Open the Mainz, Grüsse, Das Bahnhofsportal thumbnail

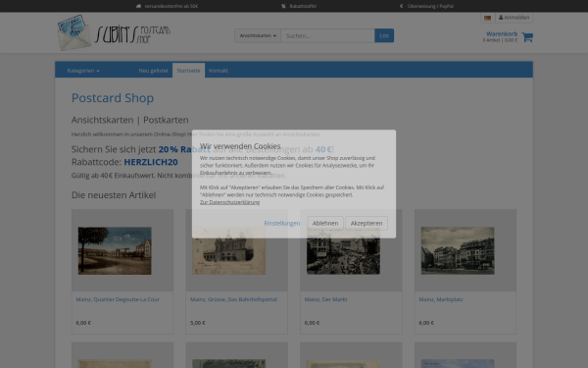pyautogui.click(x=228, y=251)
